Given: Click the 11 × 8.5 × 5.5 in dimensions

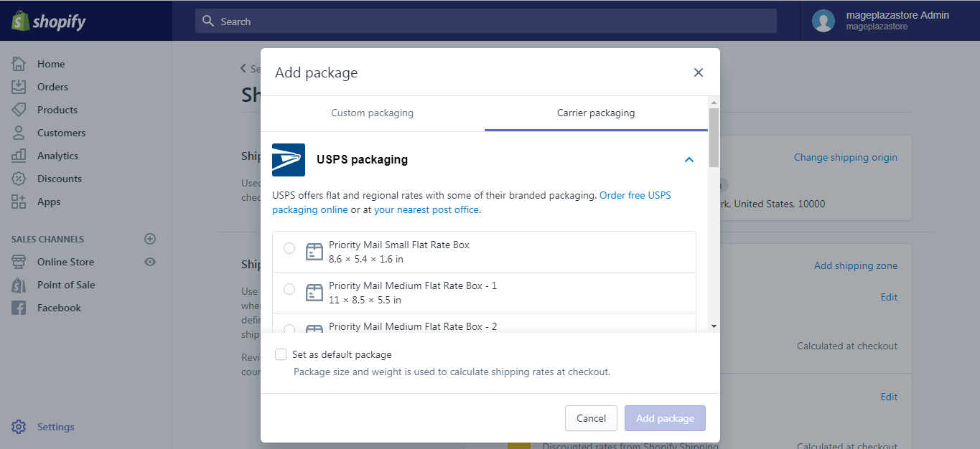Looking at the screenshot, I should tap(365, 300).
